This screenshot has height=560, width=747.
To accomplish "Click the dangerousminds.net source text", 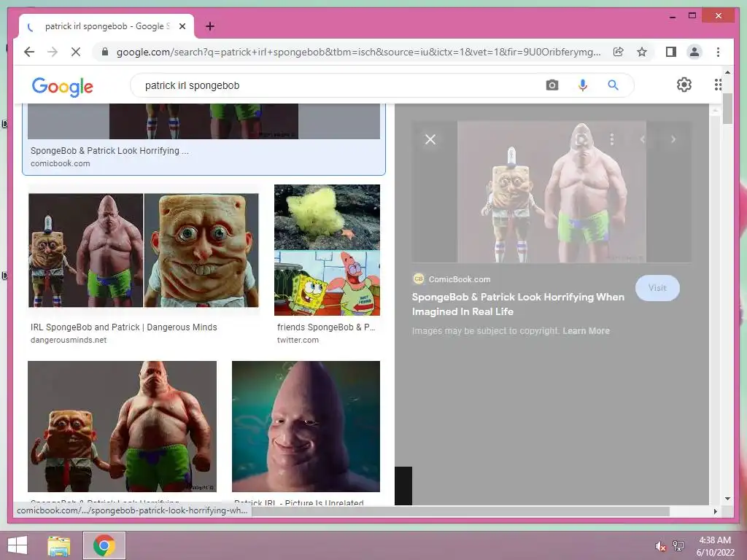I will coord(69,340).
